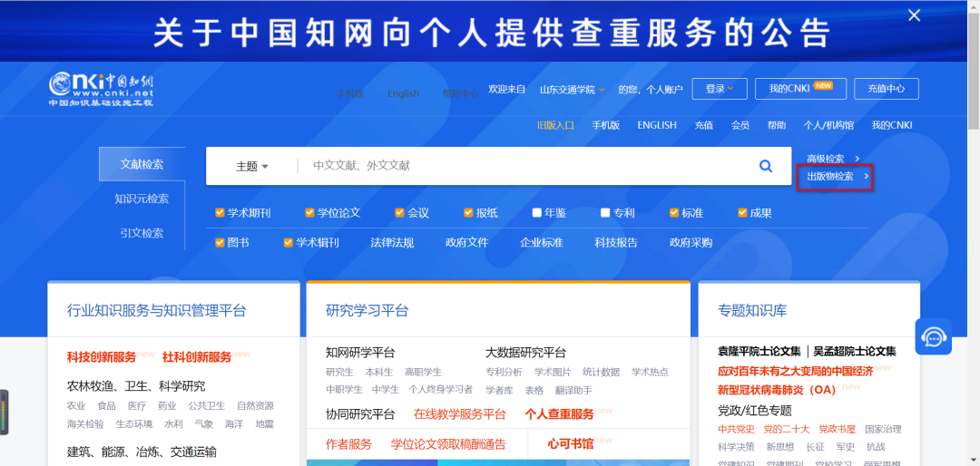The image size is (980, 466).
Task: Close the announcement banner with X
Action: pyautogui.click(x=915, y=15)
